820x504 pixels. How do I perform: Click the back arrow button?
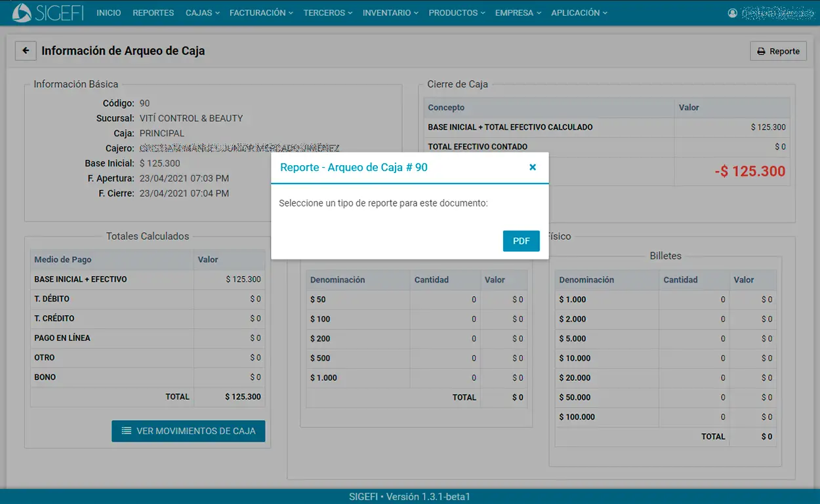click(26, 50)
